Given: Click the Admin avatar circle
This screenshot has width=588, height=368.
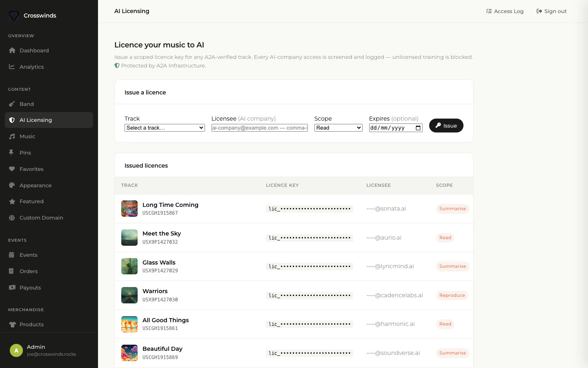Looking at the screenshot, I should pos(16,350).
